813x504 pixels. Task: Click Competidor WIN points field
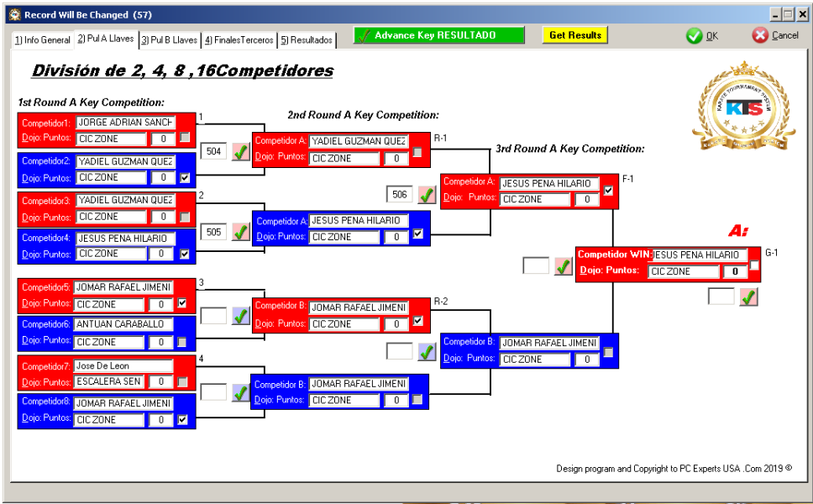coord(735,271)
